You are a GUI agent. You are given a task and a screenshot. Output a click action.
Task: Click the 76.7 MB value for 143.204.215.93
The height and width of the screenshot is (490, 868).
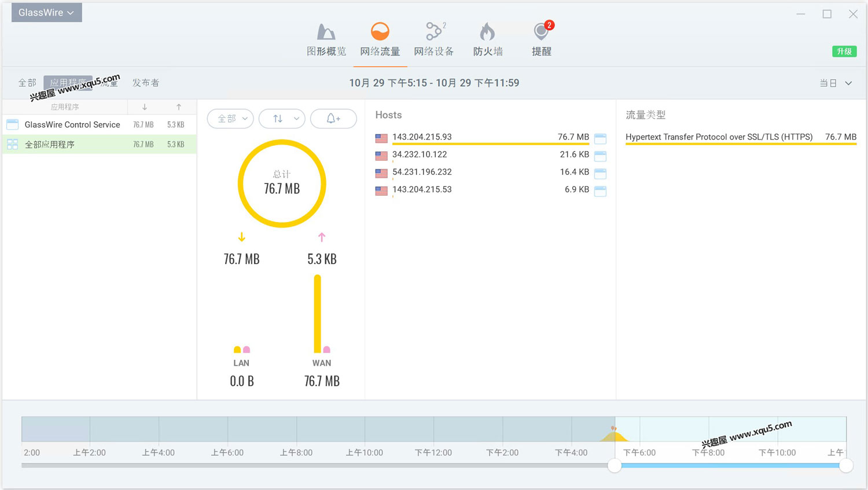coord(573,137)
